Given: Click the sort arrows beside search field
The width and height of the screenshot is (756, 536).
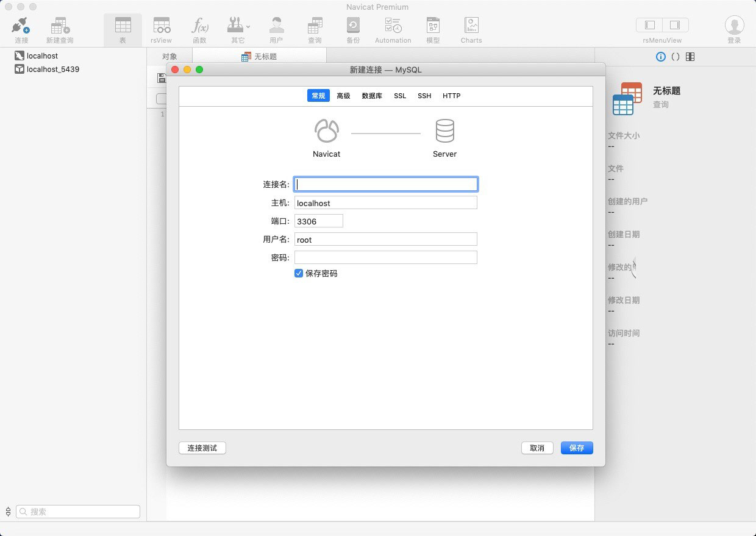Looking at the screenshot, I should point(8,512).
